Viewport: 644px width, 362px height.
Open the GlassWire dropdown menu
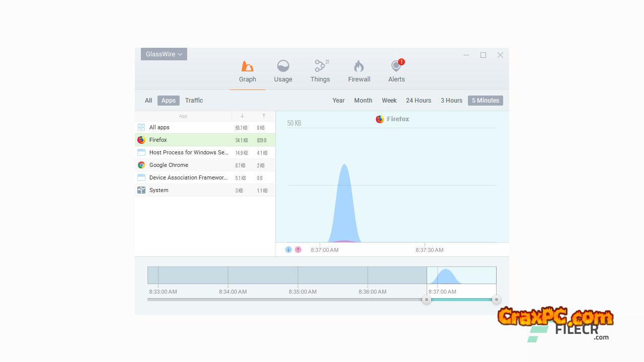tap(164, 54)
